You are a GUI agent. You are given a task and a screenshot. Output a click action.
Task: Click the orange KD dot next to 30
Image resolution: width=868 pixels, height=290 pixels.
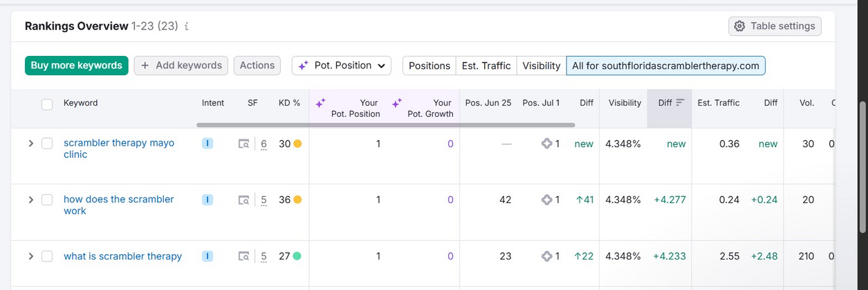[297, 144]
